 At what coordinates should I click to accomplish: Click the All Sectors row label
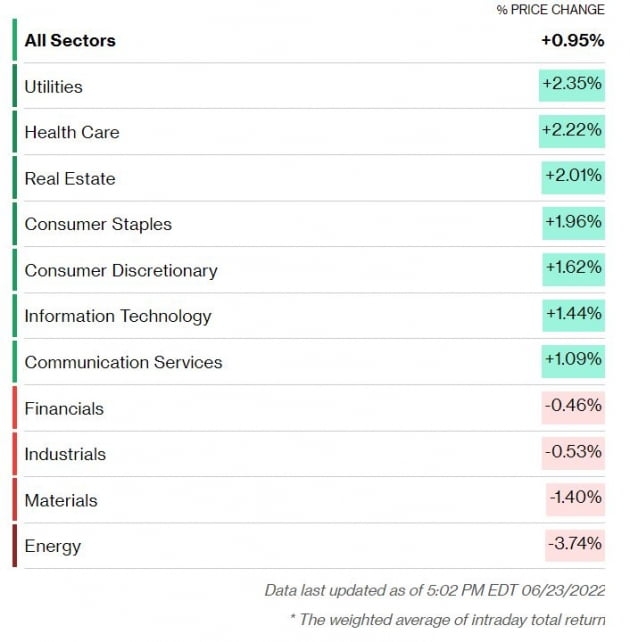tap(70, 41)
